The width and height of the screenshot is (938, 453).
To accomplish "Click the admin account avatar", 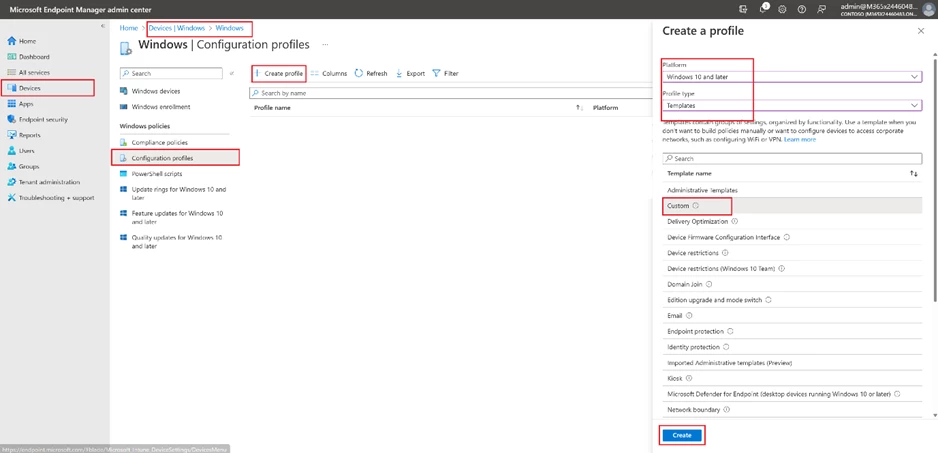I will coord(930,10).
